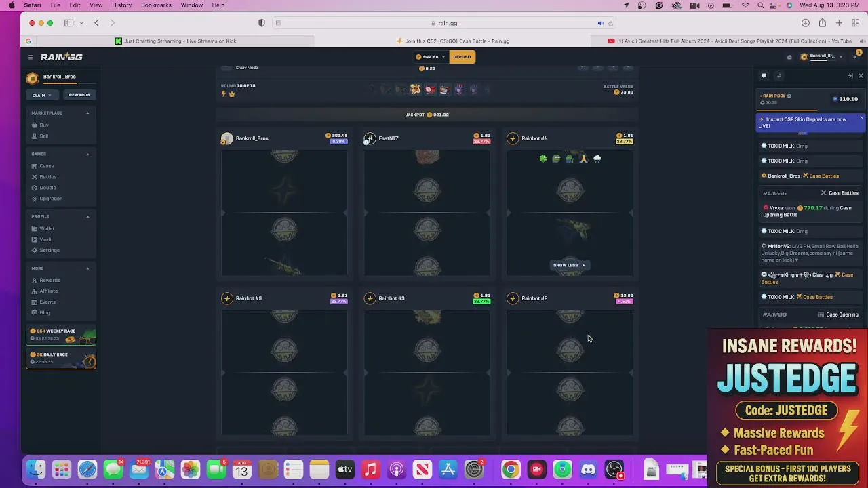Collapse the Games section
This screenshot has height=488, width=868.
coord(87,154)
